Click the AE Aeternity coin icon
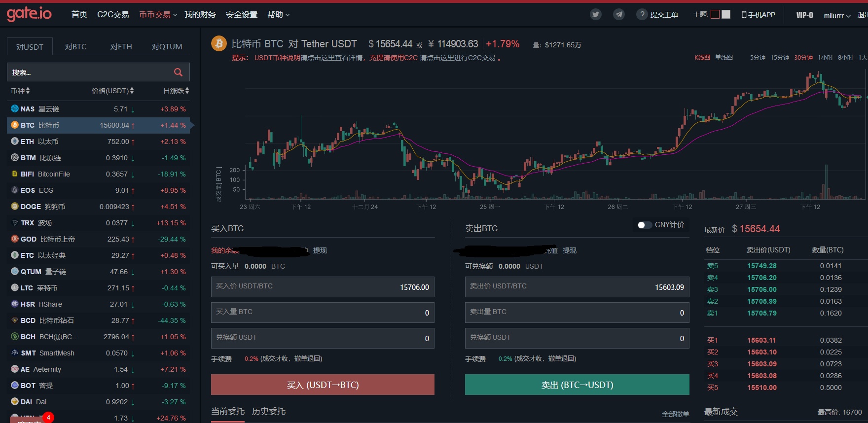 coord(15,369)
